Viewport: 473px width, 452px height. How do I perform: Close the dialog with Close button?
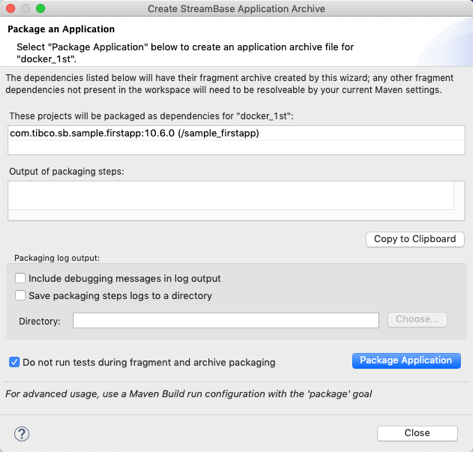[417, 433]
